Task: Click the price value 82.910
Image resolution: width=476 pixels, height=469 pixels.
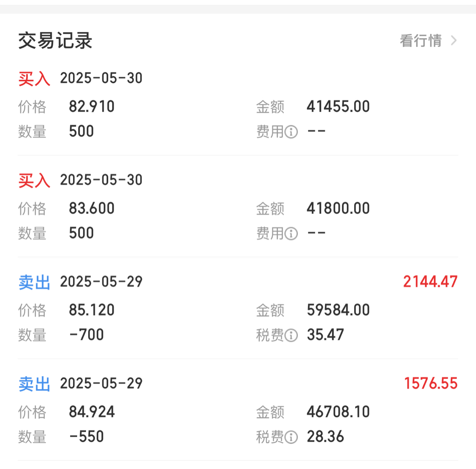Action: (92, 106)
